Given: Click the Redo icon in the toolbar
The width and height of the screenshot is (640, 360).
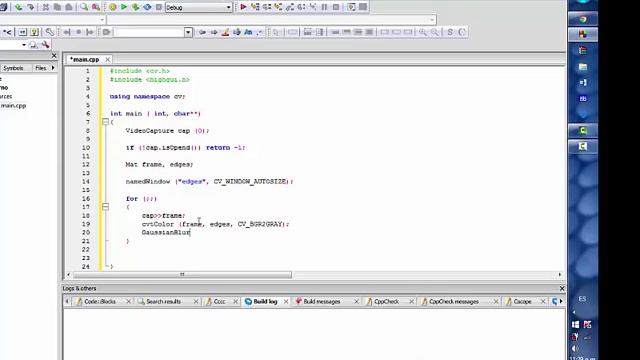Looking at the screenshot, I should [x=31, y=7].
